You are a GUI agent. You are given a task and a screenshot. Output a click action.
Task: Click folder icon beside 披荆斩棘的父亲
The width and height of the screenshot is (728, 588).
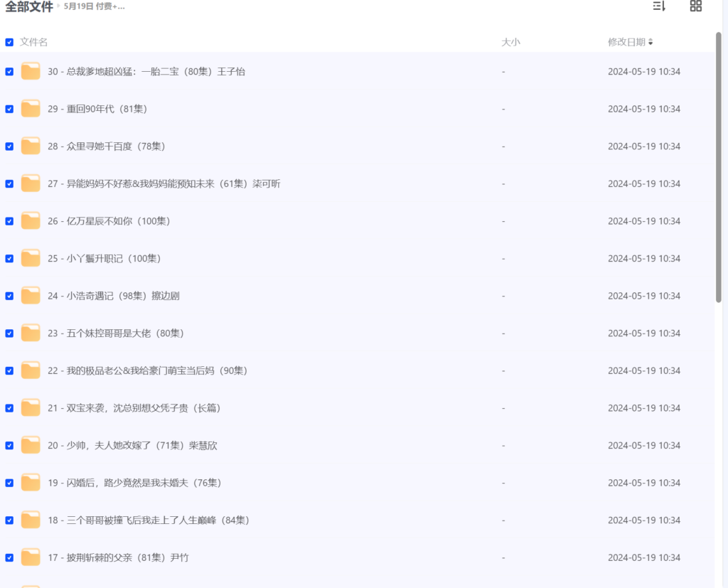pyautogui.click(x=30, y=557)
